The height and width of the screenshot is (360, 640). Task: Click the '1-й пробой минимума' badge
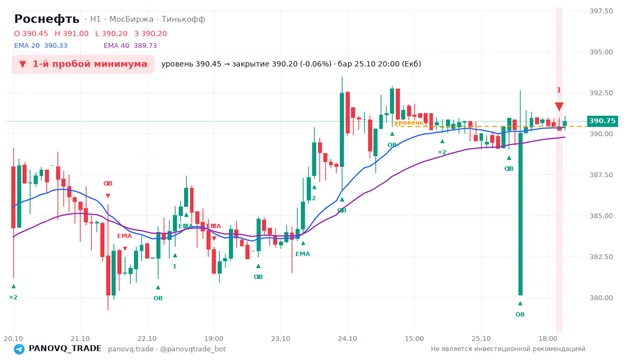(x=83, y=64)
